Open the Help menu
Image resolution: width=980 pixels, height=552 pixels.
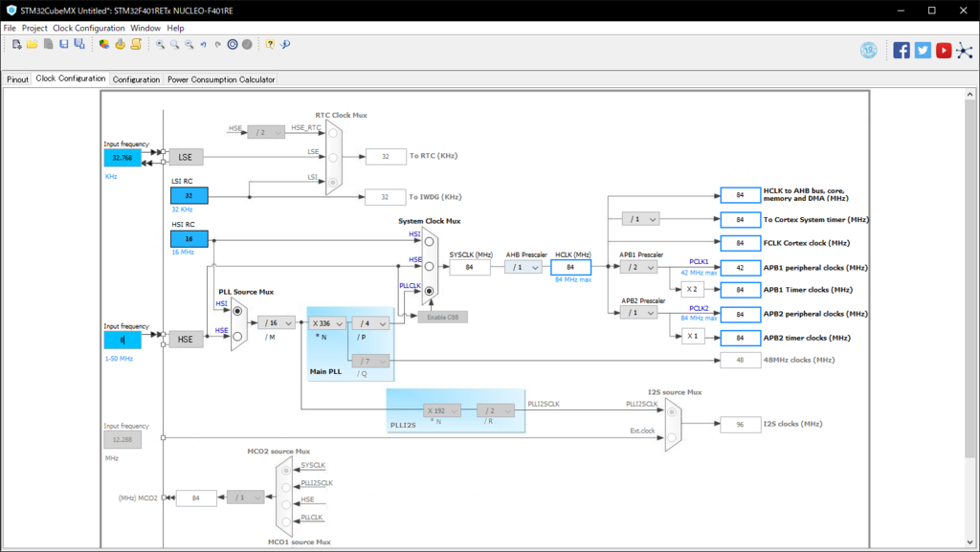[176, 28]
